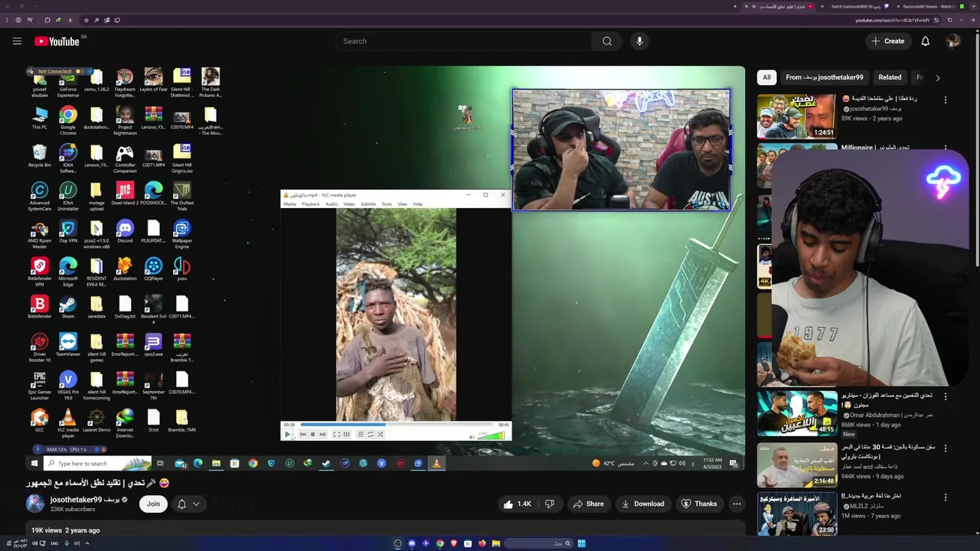Click the YouTube search magnifier button
Image resolution: width=980 pixels, height=551 pixels.
pos(607,41)
